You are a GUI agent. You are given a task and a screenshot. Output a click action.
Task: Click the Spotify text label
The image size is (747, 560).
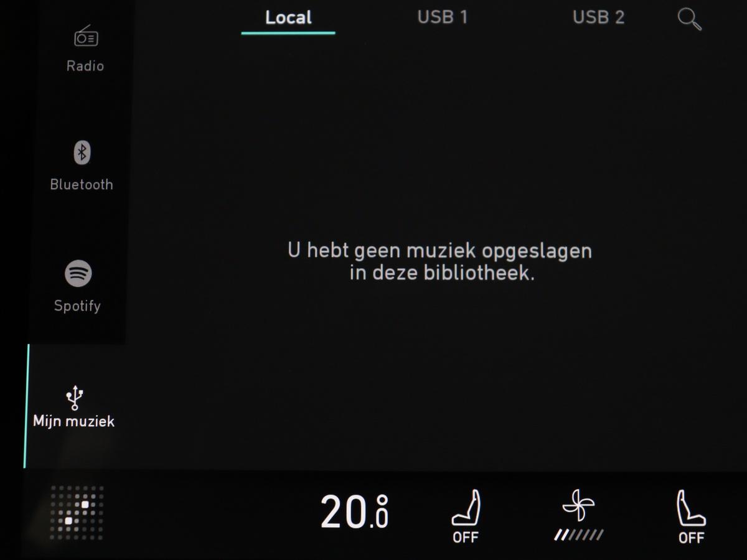coord(77,306)
